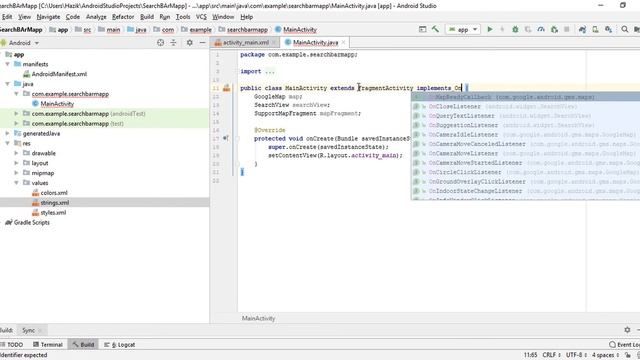
Task: Expand com.example.searchbarmapp (test) package
Action: pos(16,123)
